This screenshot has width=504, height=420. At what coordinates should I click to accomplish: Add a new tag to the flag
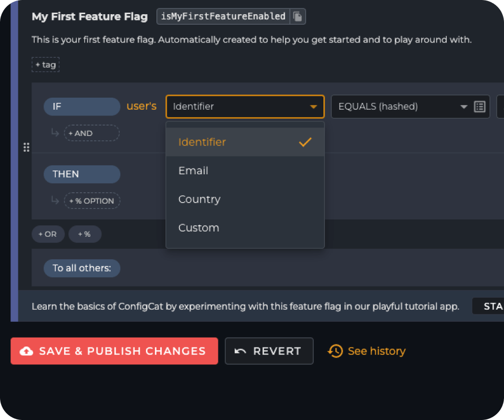[46, 65]
